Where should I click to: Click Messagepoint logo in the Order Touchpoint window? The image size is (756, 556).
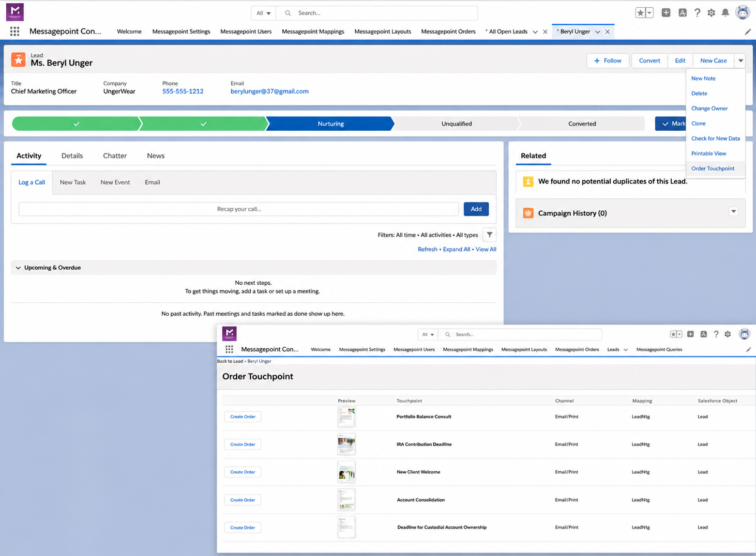[229, 334]
